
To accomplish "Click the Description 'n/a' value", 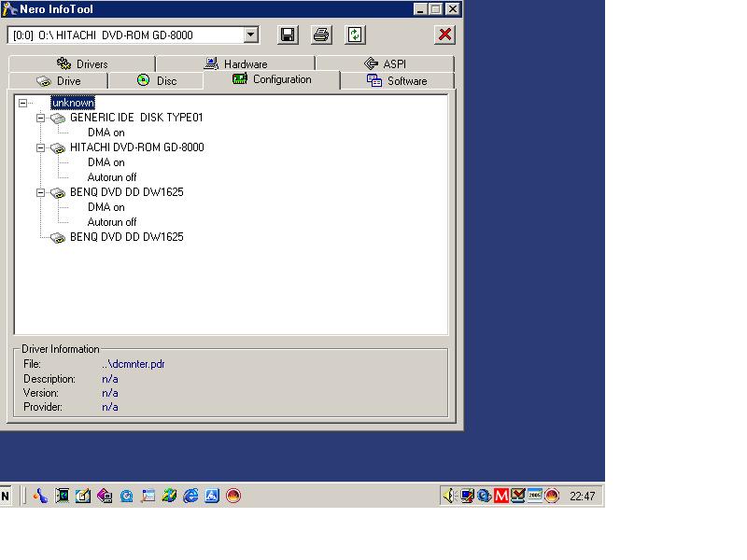I will [x=110, y=379].
